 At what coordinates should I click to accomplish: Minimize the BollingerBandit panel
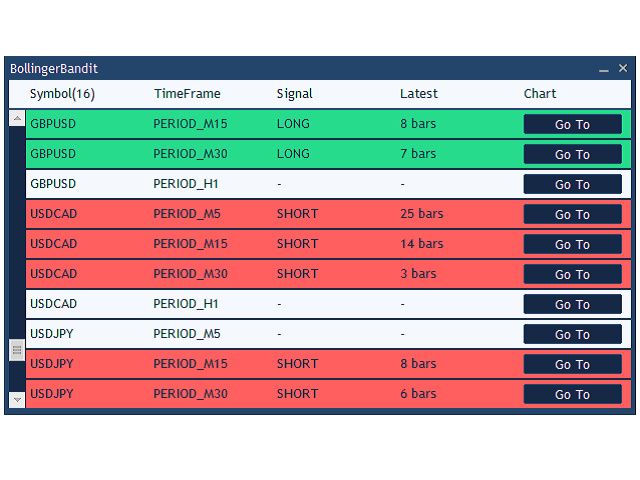coord(604,69)
